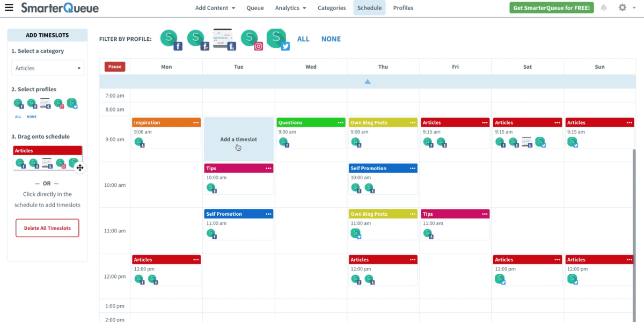644x322 pixels.
Task: Open the Articles category dropdown
Action: (x=48, y=68)
